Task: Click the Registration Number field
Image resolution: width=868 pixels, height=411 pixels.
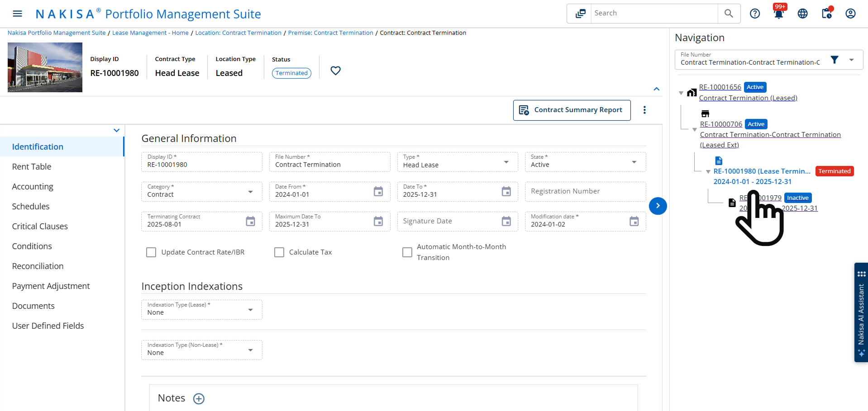Action: pos(585,192)
